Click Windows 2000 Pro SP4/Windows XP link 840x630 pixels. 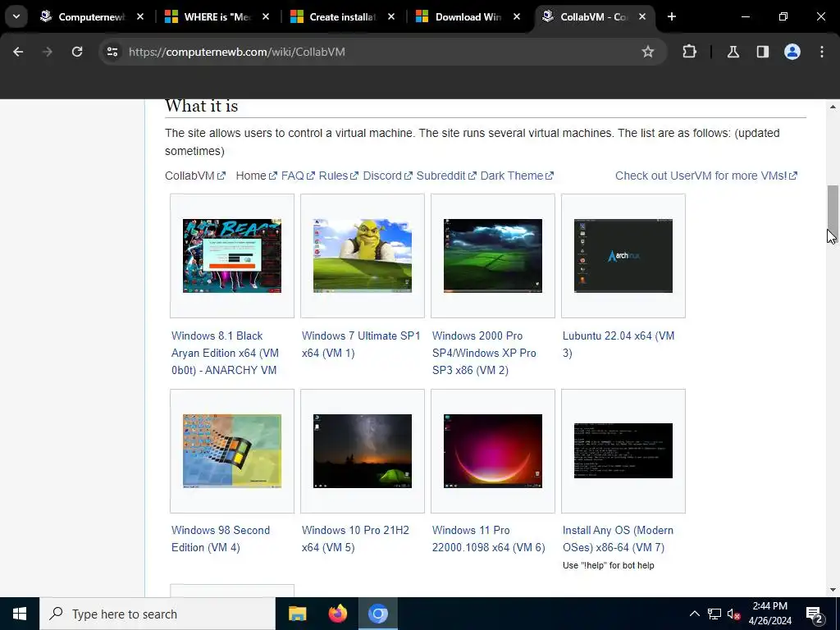coord(484,353)
